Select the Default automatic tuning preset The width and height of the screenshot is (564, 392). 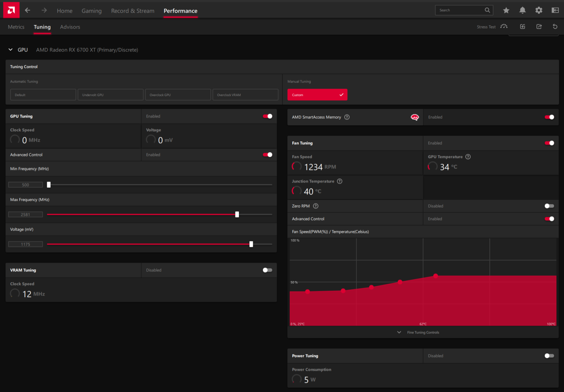click(x=43, y=95)
